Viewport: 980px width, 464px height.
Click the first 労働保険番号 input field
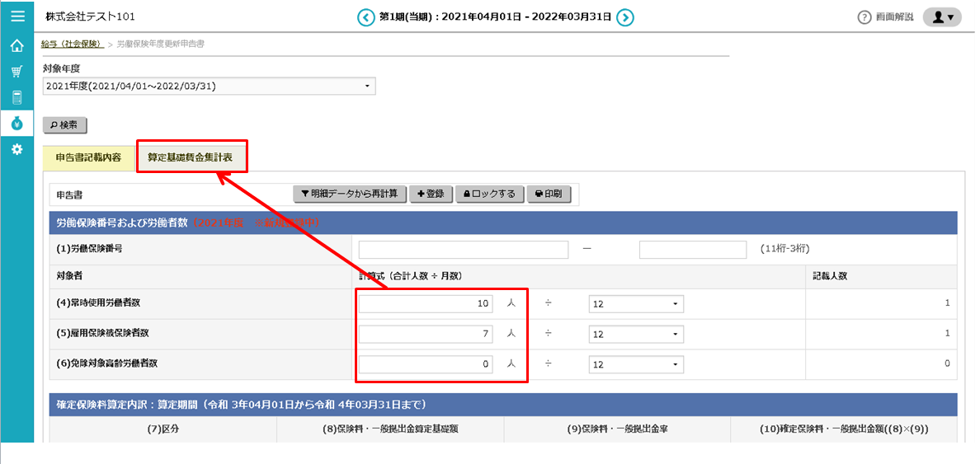coord(463,250)
